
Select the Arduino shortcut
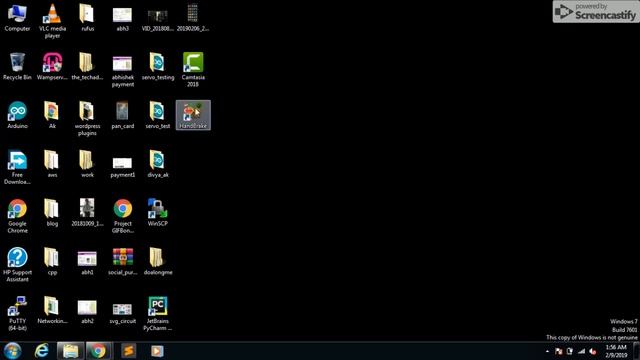pos(17,115)
